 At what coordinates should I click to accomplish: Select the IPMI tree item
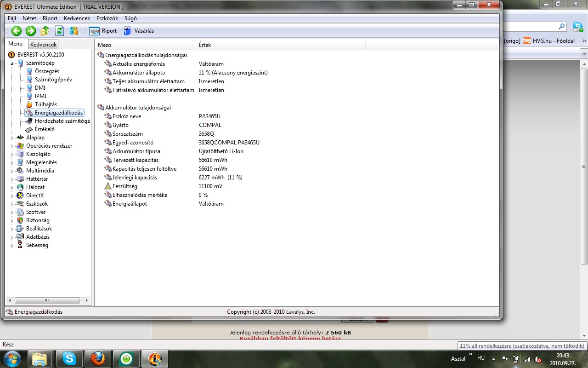click(x=40, y=96)
